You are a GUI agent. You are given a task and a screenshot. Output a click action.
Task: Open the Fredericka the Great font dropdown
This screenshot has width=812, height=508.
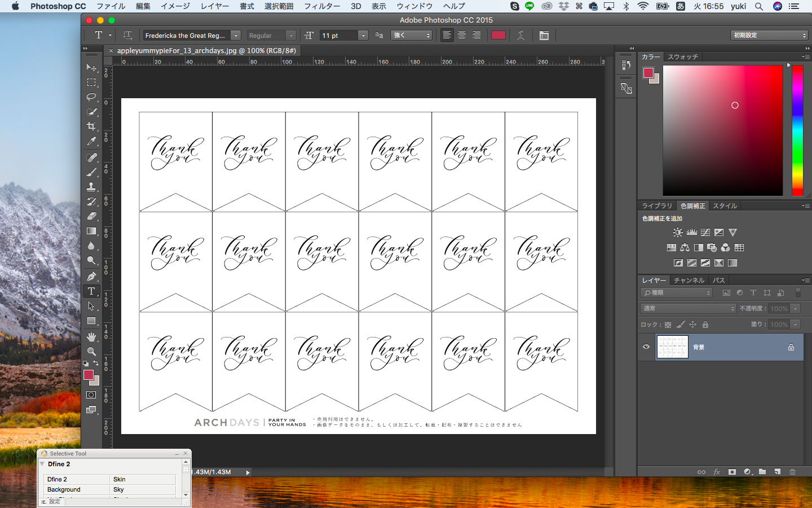click(236, 36)
